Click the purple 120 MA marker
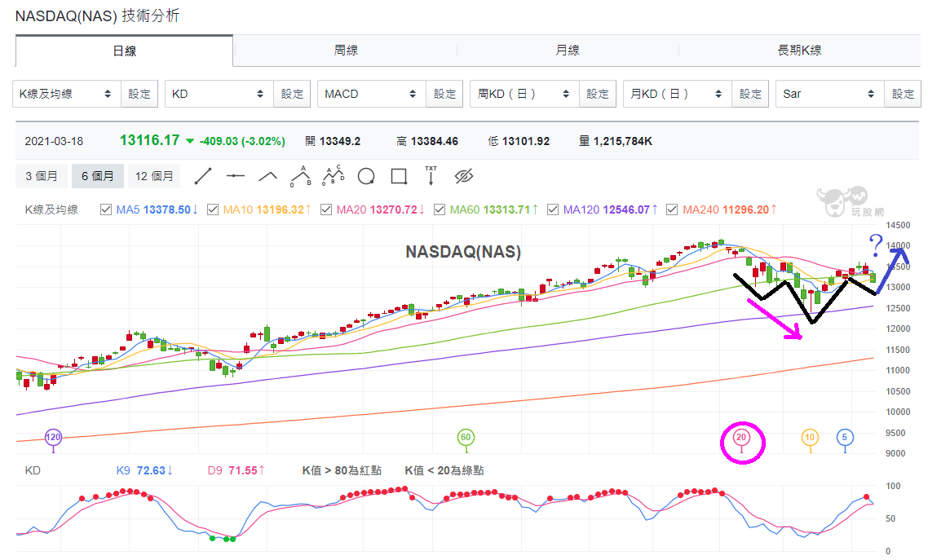928x560 pixels. [53, 438]
